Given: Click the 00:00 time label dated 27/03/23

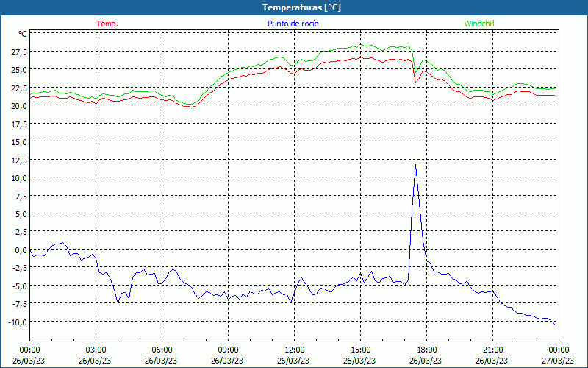Looking at the screenshot, I should 559,350.
